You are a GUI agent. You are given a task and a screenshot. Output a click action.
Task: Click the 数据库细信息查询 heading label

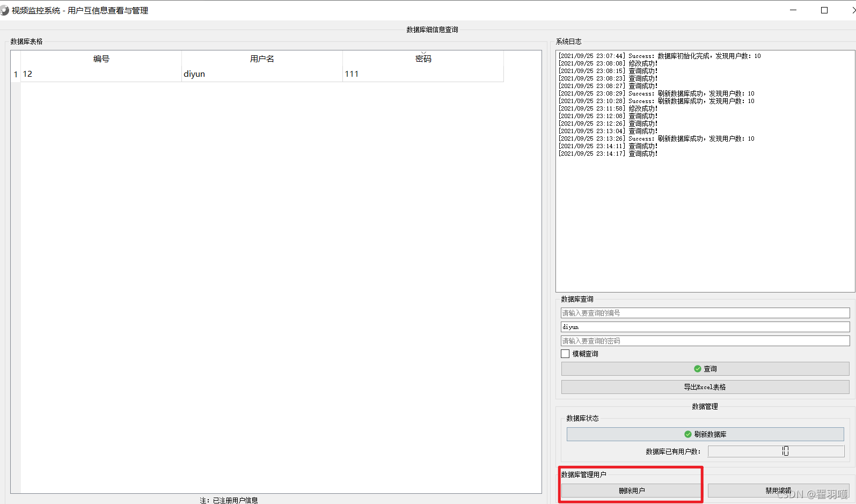[432, 30]
